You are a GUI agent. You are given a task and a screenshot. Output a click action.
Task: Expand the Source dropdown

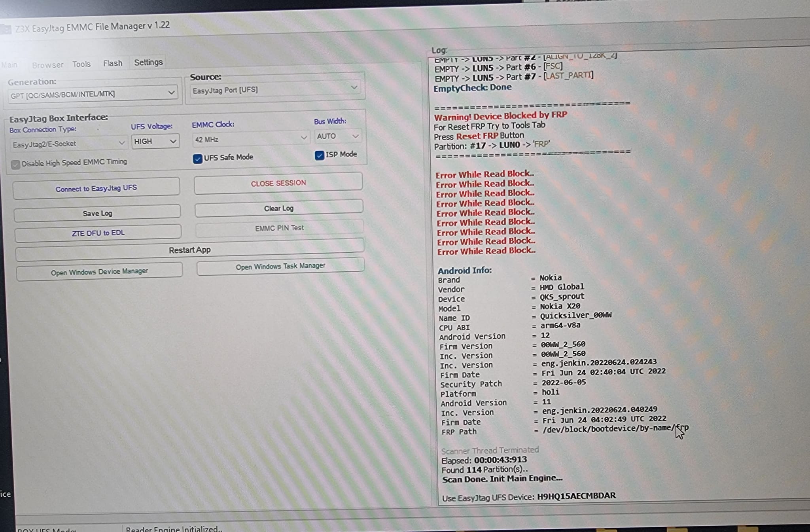[x=275, y=89]
